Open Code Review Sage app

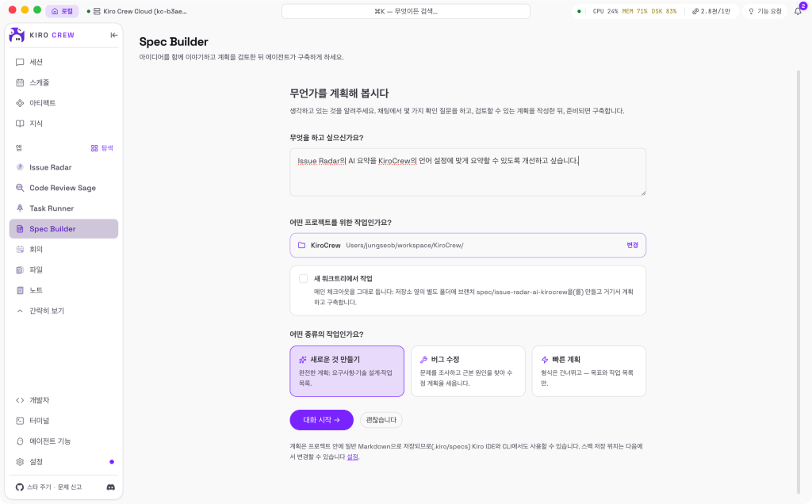[63, 188]
